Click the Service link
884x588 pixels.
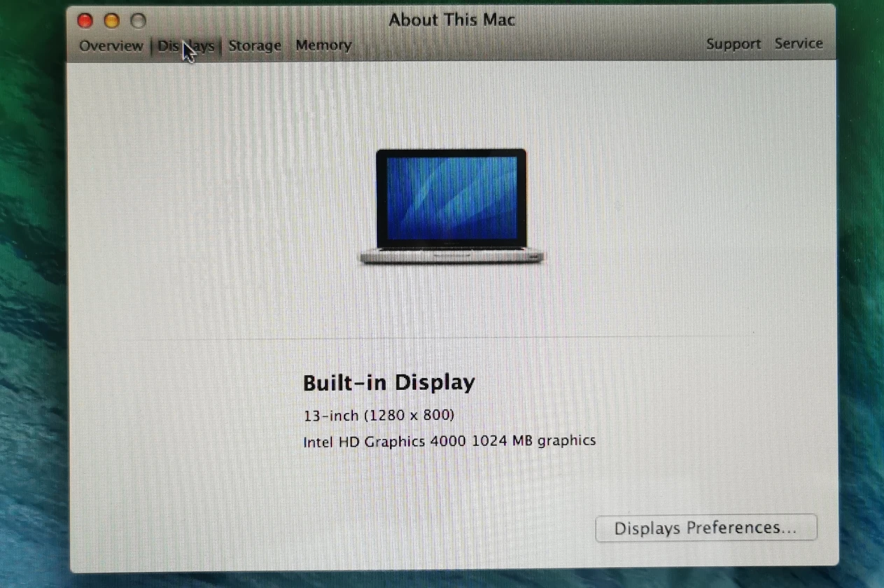pos(798,43)
